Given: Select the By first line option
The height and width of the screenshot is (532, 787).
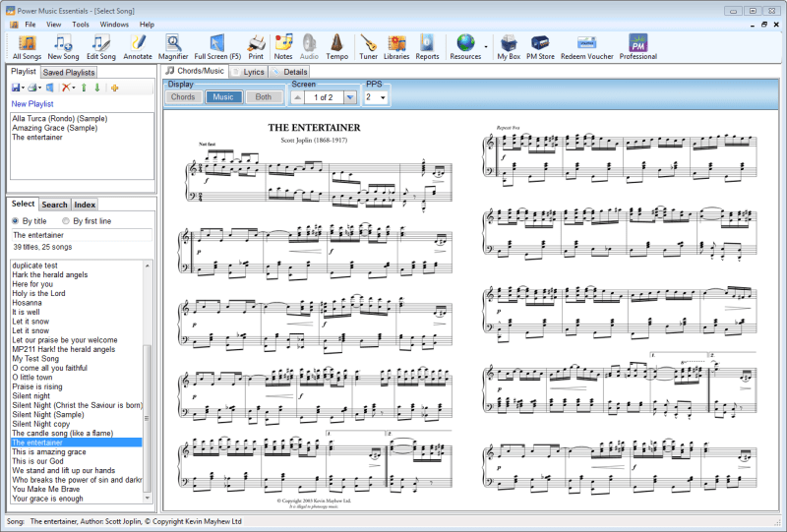Looking at the screenshot, I should point(65,221).
